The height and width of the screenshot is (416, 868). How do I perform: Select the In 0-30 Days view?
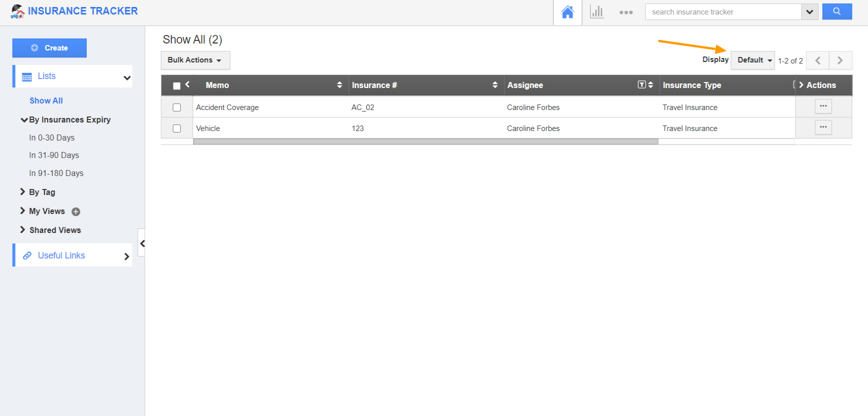[52, 137]
